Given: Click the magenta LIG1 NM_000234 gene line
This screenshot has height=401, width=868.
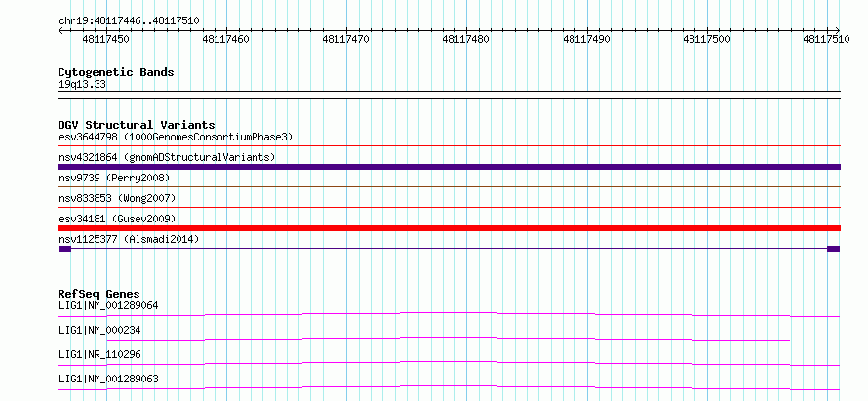Looking at the screenshot, I should pos(449,337).
